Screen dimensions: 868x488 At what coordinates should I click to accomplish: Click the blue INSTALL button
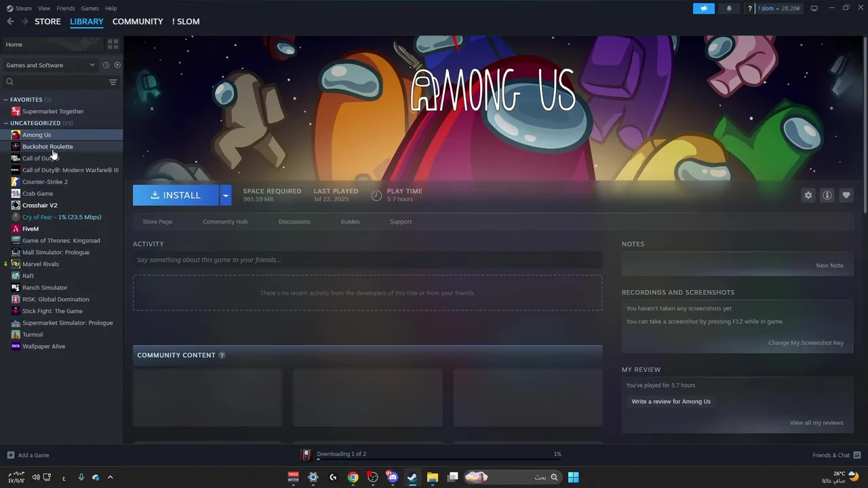[176, 195]
